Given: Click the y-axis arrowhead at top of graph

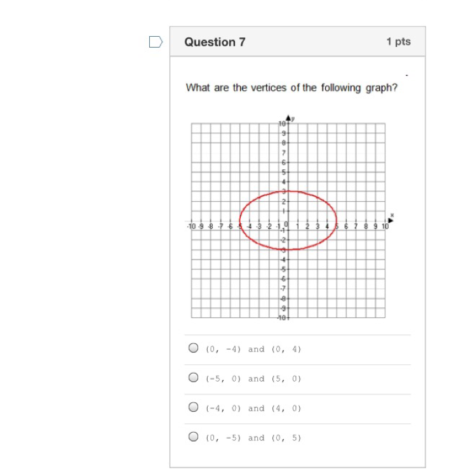Looking at the screenshot, I should tap(288, 117).
